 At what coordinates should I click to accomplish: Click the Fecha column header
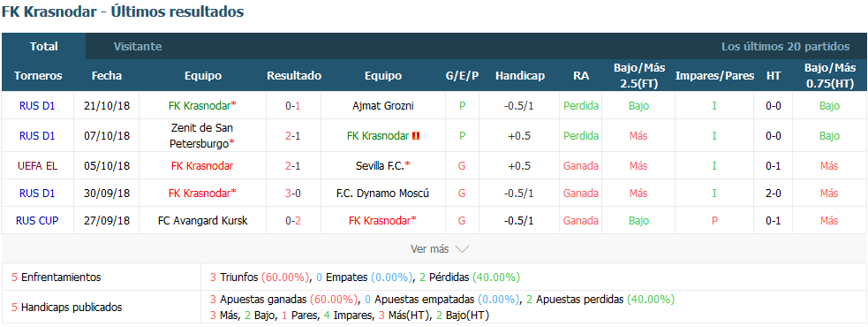tap(106, 76)
